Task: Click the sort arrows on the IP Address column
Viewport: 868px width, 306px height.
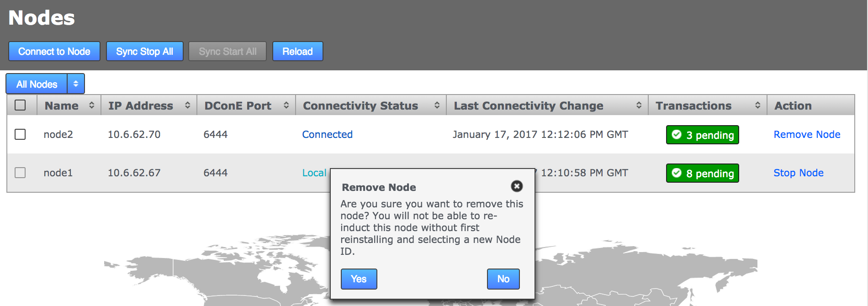Action: (x=188, y=106)
